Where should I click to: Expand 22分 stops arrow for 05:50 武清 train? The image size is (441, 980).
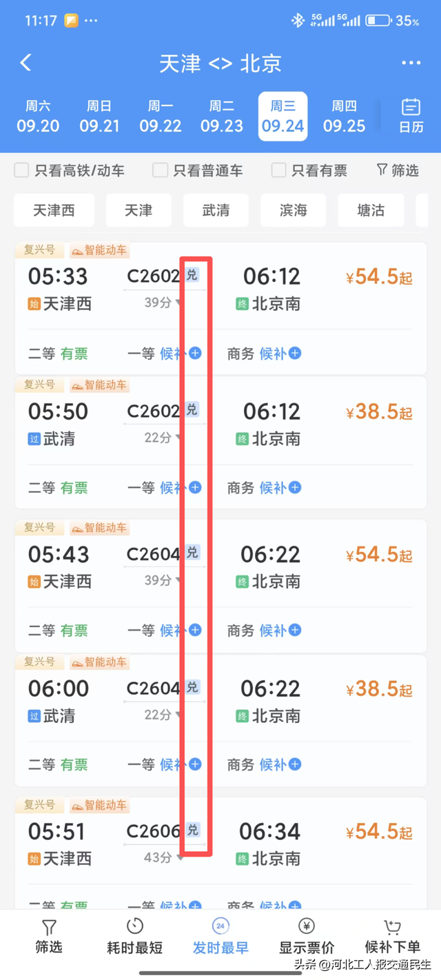(x=178, y=438)
